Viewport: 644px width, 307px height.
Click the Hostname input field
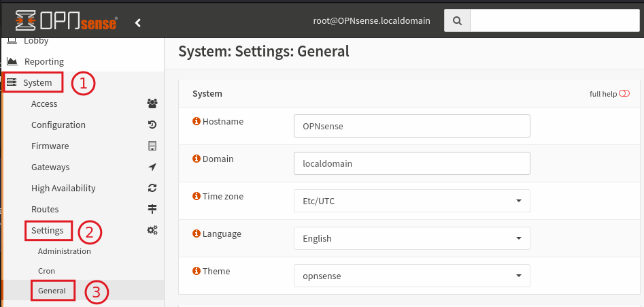point(412,126)
